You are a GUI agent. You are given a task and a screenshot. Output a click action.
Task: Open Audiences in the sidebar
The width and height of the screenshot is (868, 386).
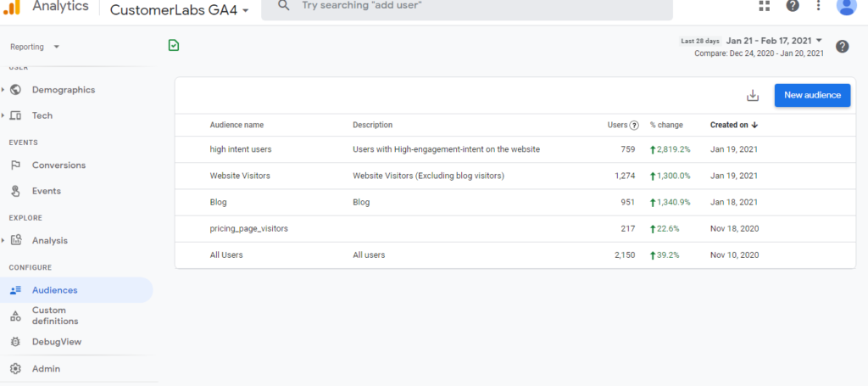tap(76, 290)
